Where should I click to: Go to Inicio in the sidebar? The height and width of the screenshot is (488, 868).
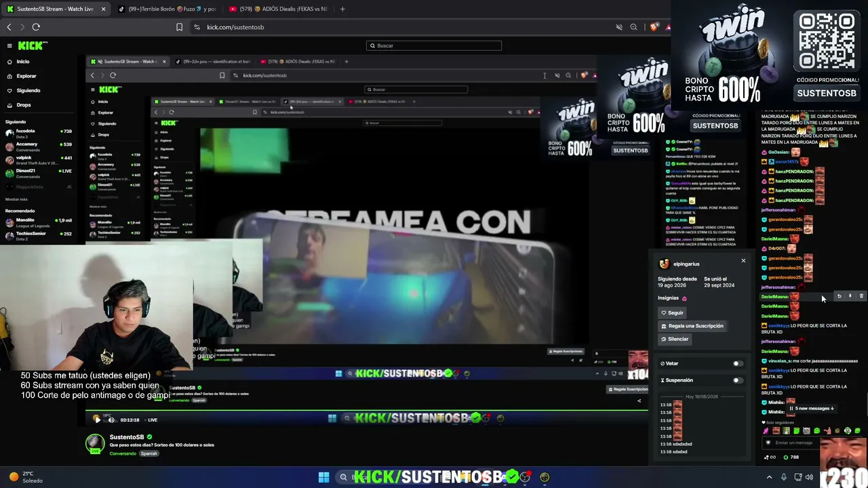pos(23,62)
